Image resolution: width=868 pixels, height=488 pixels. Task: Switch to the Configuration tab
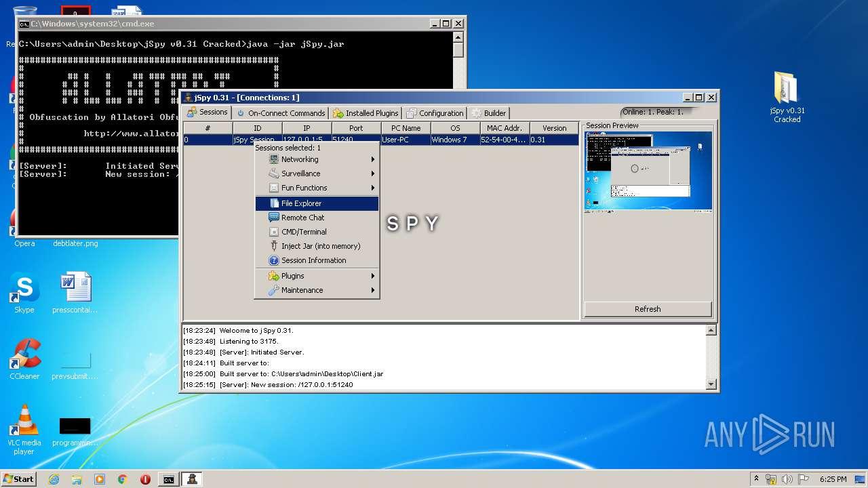[435, 113]
